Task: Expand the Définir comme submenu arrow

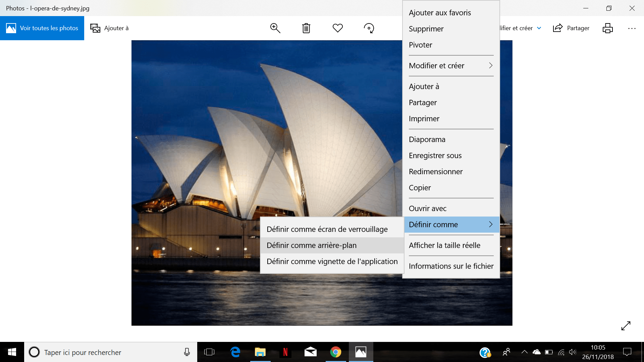Action: (490, 225)
